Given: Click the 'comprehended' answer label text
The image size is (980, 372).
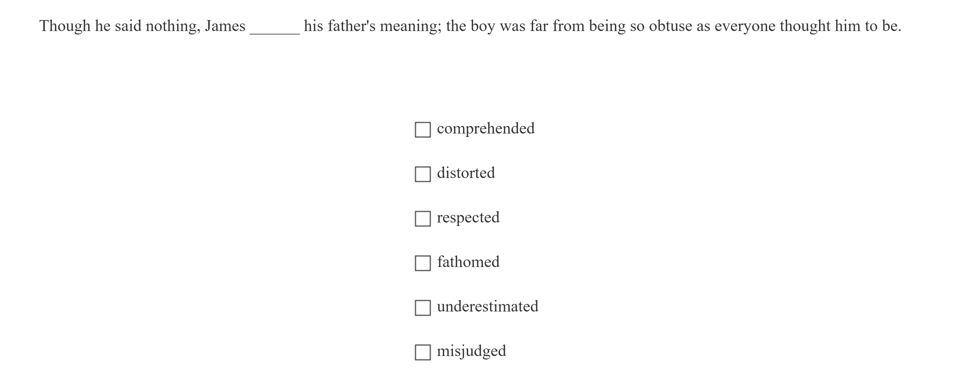Looking at the screenshot, I should (485, 128).
